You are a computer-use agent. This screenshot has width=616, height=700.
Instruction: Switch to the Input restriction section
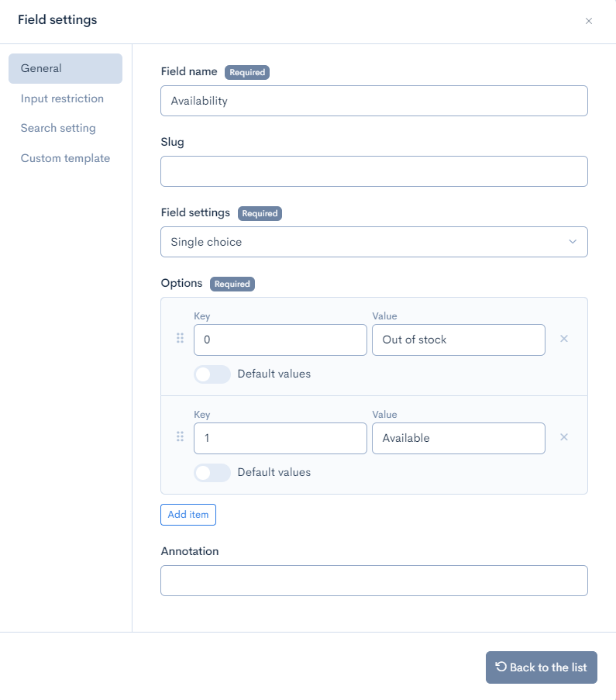pyautogui.click(x=62, y=98)
